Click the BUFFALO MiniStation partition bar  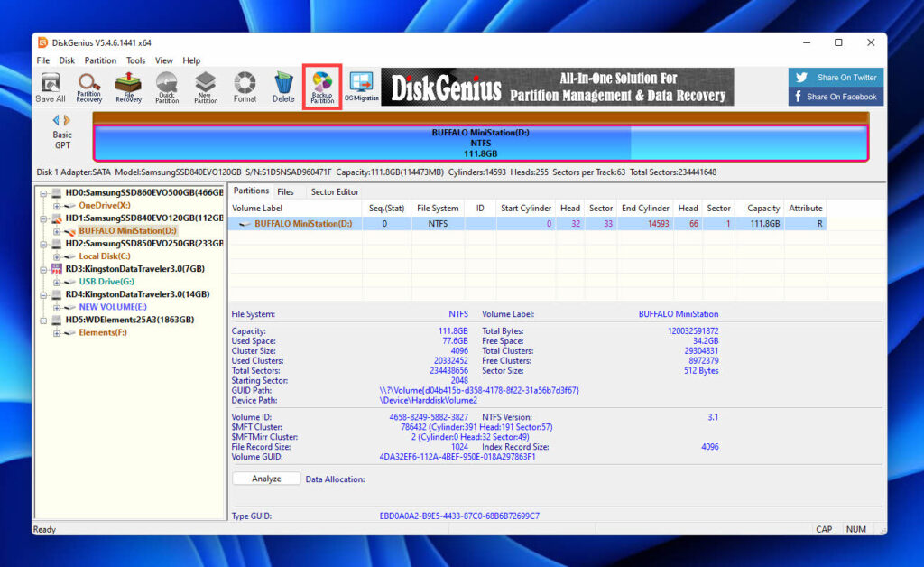(480, 143)
